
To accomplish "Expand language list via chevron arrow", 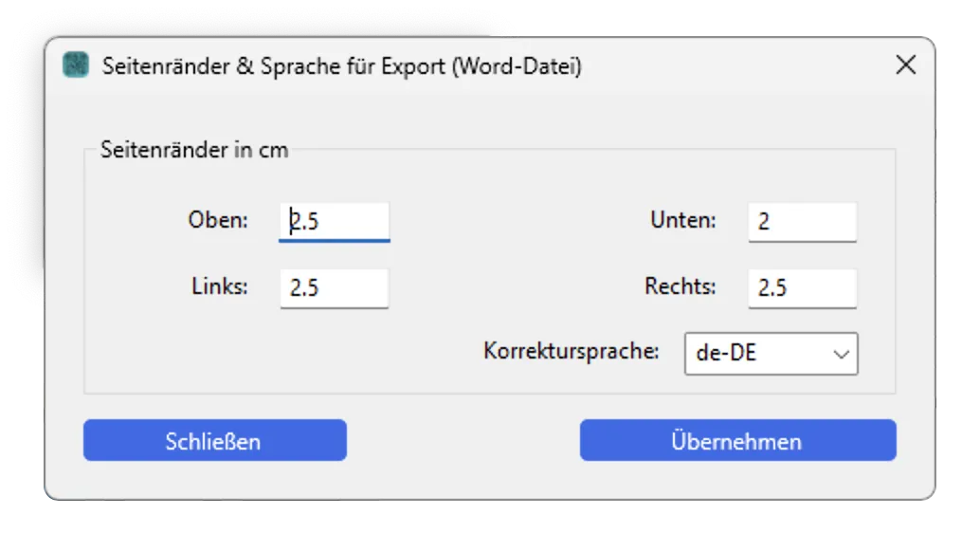I will coord(842,355).
